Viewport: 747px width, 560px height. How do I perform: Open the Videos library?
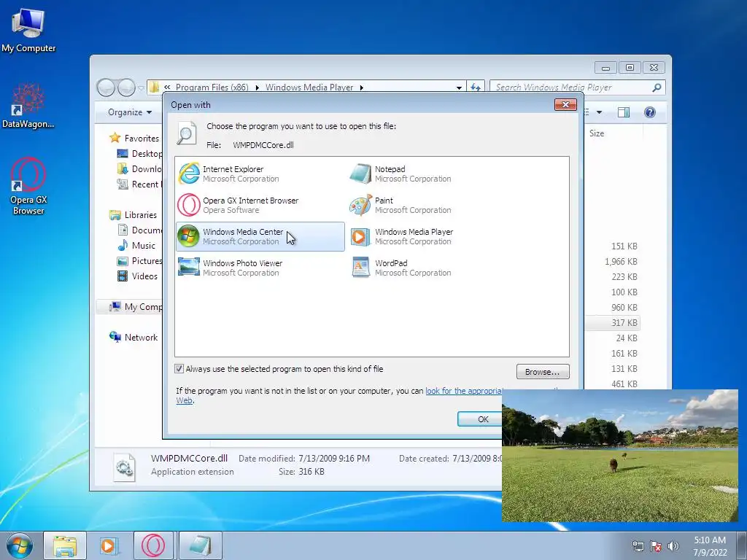(x=138, y=276)
